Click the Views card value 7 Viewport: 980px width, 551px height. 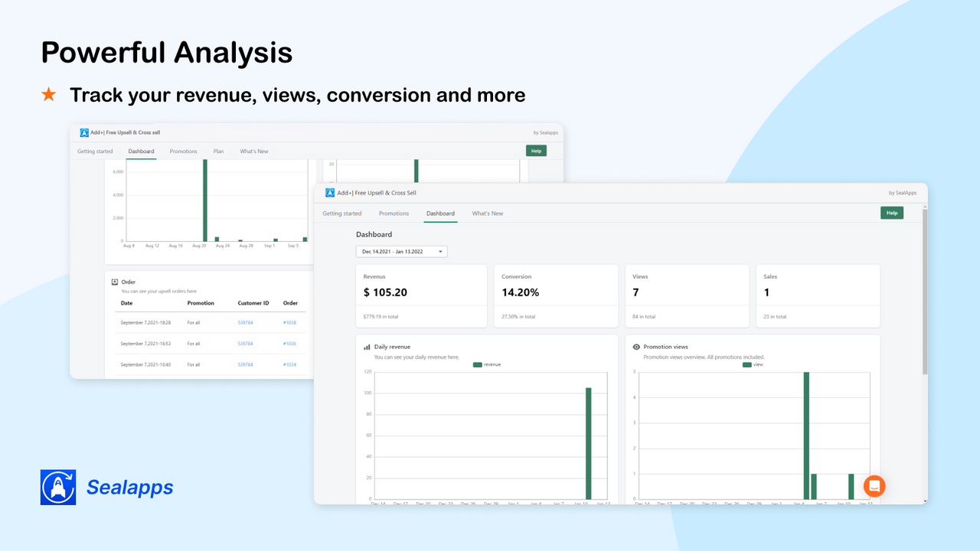[635, 292]
